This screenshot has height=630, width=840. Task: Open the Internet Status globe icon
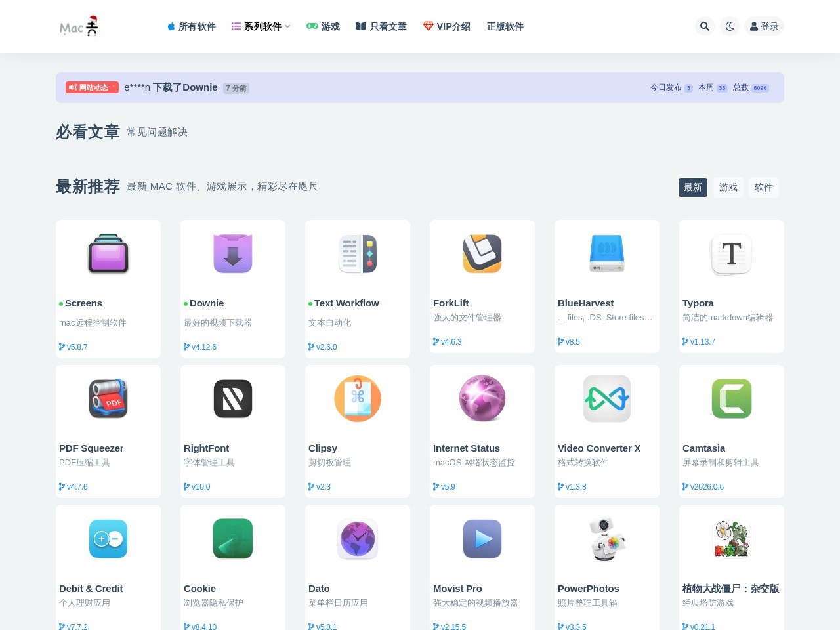click(x=482, y=398)
